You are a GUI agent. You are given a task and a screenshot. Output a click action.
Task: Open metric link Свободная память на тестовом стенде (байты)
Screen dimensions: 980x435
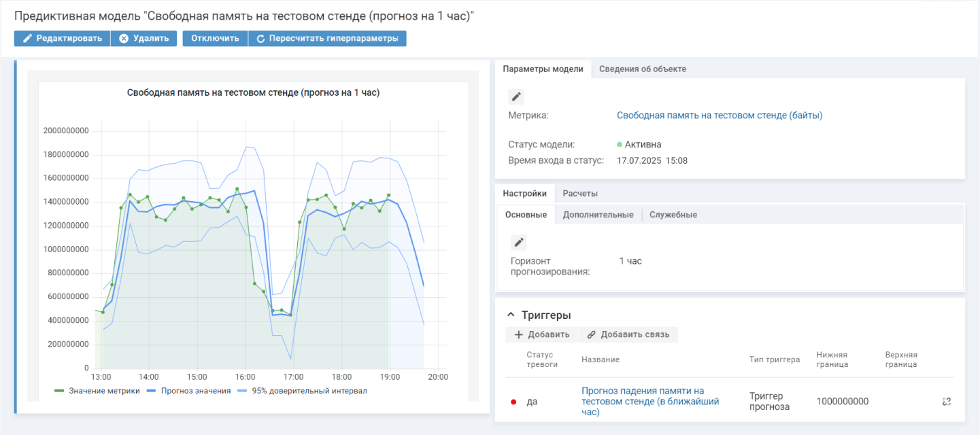(720, 116)
